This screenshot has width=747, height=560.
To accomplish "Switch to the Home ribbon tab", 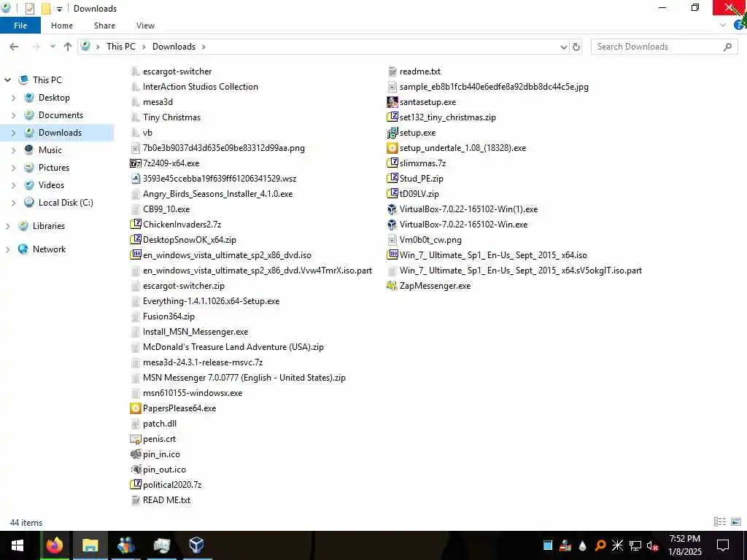I will 62,26.
